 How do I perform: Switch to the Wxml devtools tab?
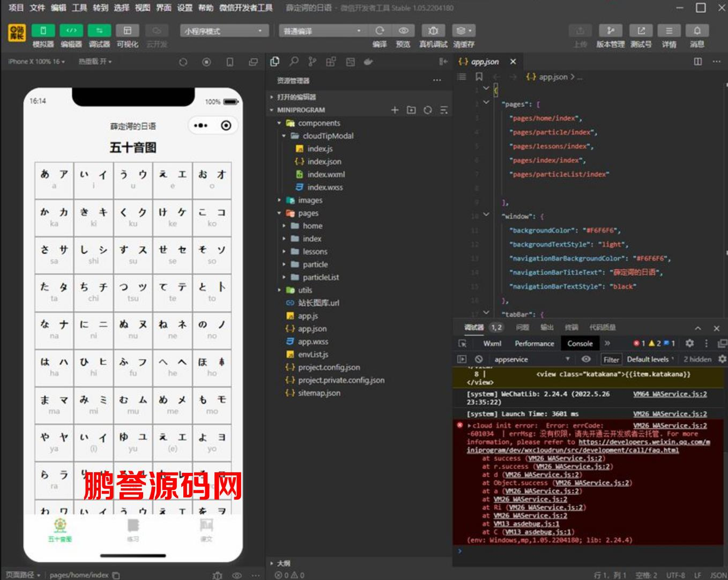492,344
